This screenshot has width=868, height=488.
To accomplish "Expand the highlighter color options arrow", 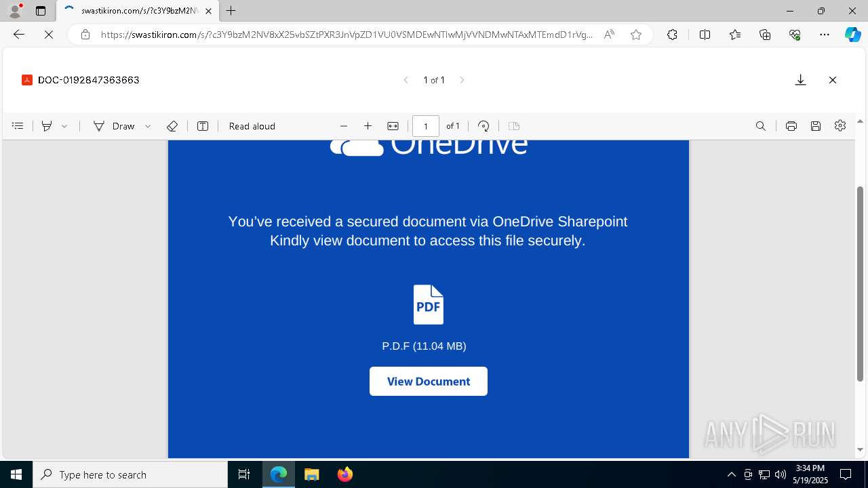I will click(x=64, y=126).
